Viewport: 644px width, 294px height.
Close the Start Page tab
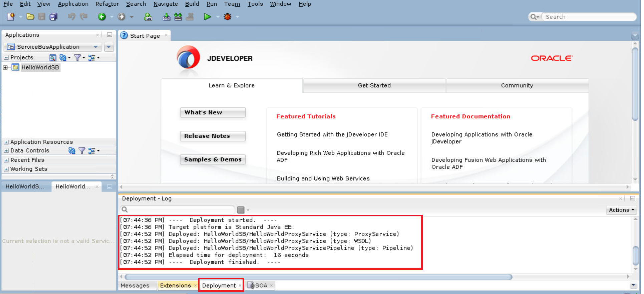click(x=166, y=36)
